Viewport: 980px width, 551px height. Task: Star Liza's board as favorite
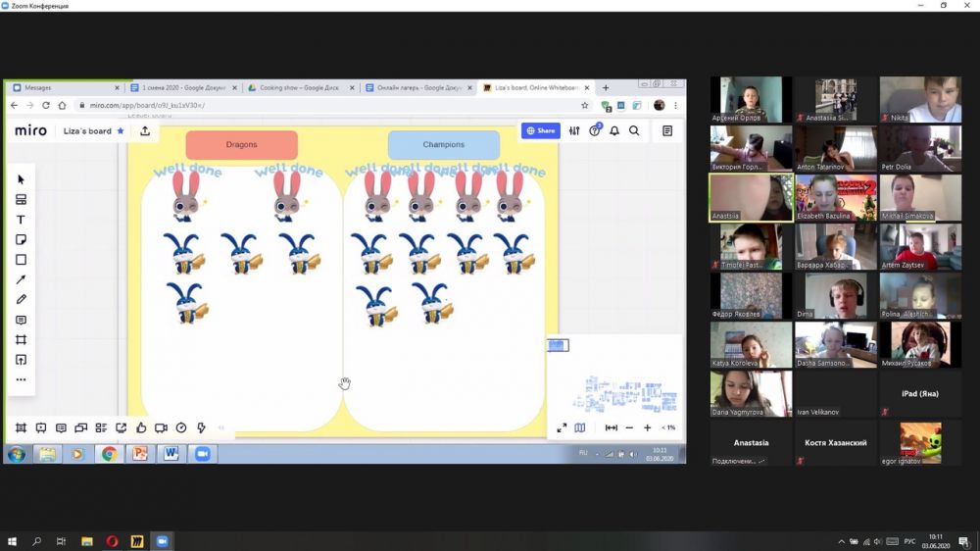[121, 130]
